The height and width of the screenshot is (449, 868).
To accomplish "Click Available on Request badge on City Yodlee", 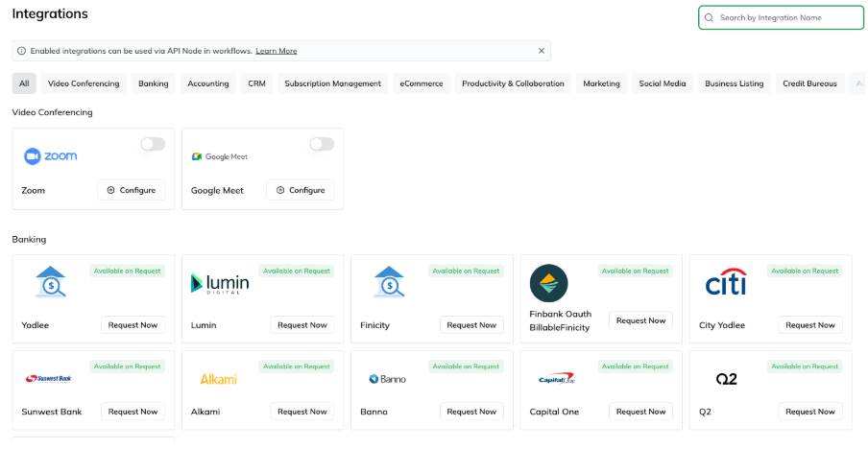I will [x=805, y=271].
